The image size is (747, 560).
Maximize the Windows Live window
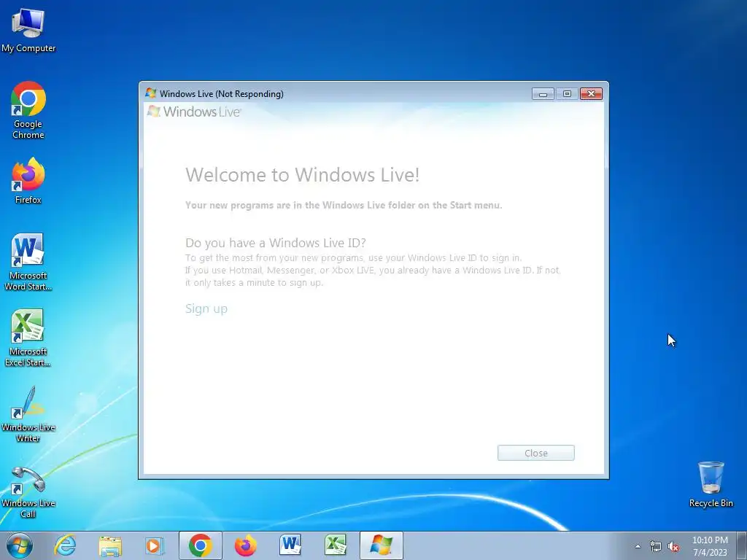[567, 94]
